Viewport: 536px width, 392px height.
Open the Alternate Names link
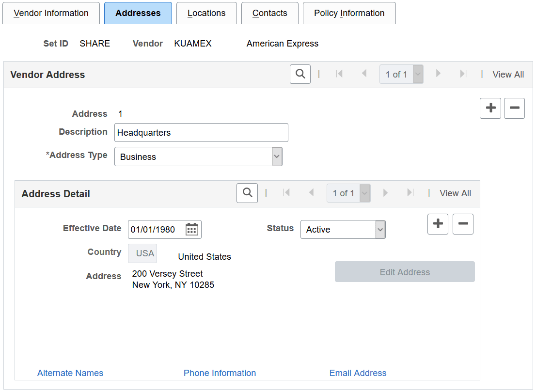[x=70, y=373]
